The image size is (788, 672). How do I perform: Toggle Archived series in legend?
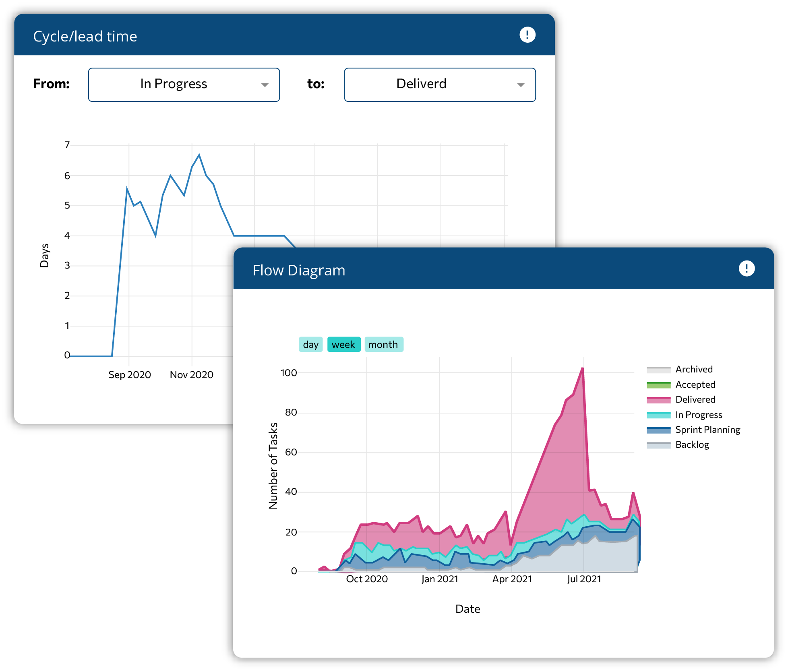680,369
